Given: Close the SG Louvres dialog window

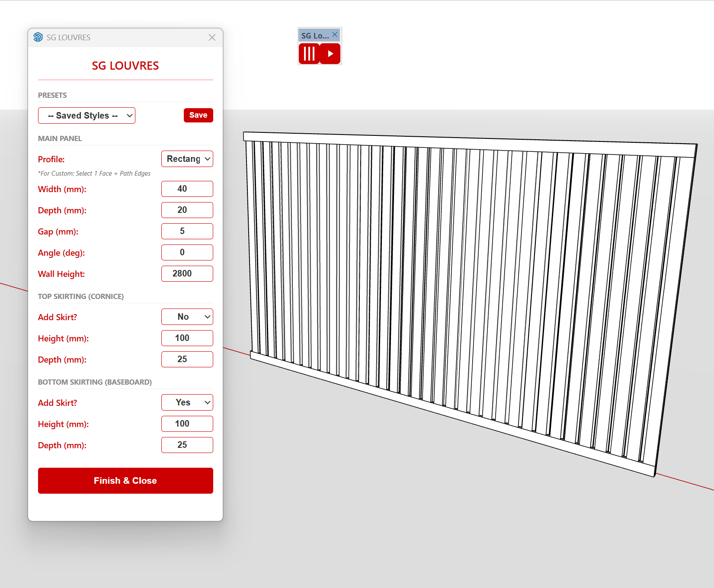Looking at the screenshot, I should click(x=212, y=38).
